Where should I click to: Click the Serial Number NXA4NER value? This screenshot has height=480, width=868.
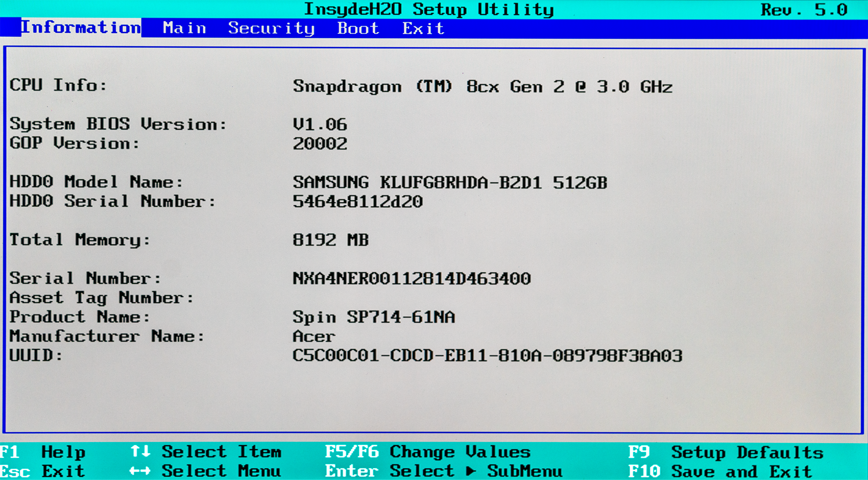click(411, 279)
